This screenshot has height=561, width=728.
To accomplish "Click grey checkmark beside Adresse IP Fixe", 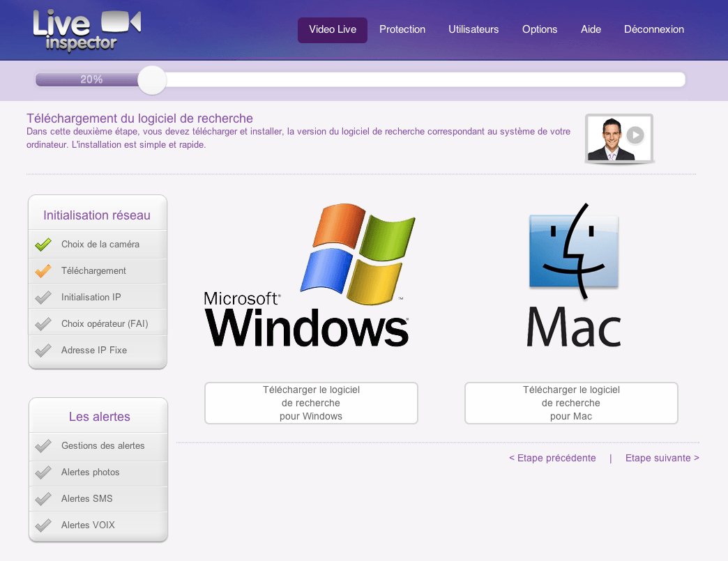I will click(43, 350).
